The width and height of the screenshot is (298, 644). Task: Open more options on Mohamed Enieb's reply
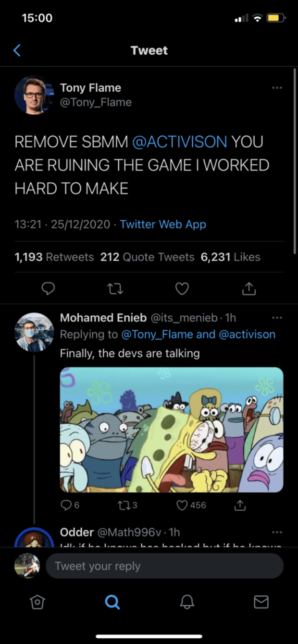pyautogui.click(x=277, y=318)
